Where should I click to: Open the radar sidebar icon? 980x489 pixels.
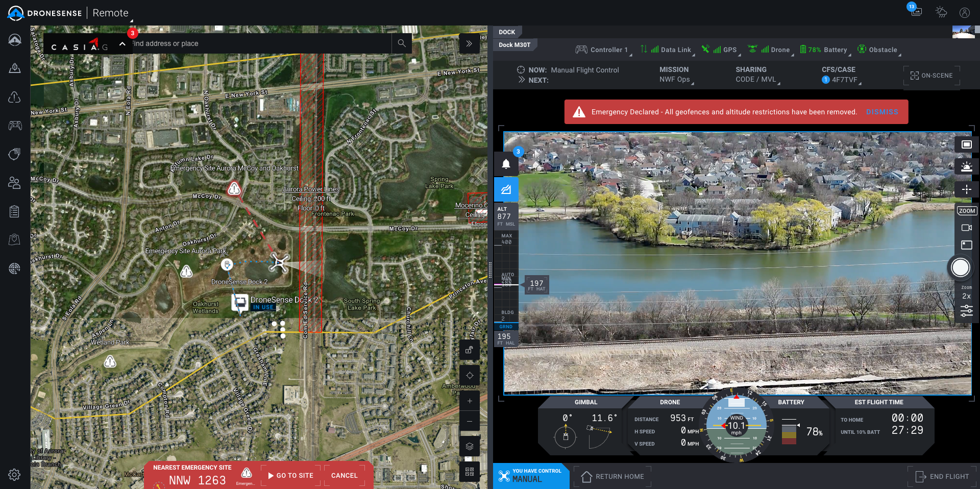15,268
